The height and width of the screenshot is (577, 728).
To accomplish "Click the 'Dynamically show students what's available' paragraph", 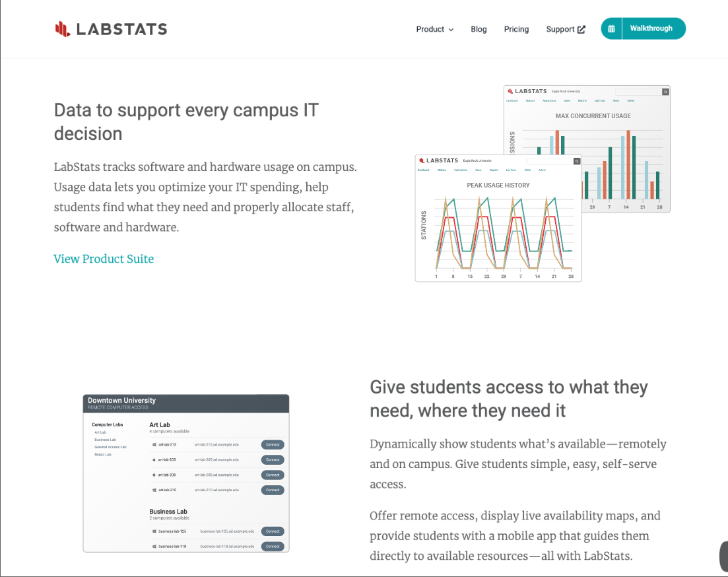I will 518,464.
